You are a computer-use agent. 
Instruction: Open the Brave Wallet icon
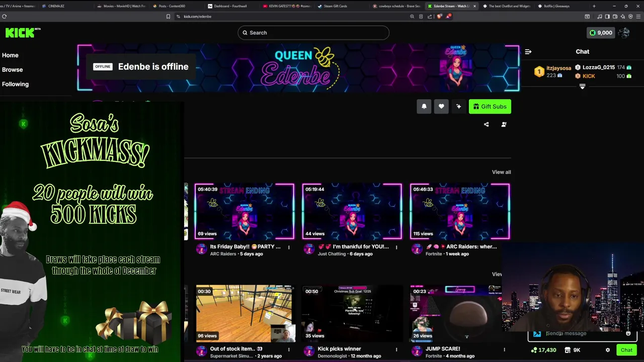tap(615, 16)
